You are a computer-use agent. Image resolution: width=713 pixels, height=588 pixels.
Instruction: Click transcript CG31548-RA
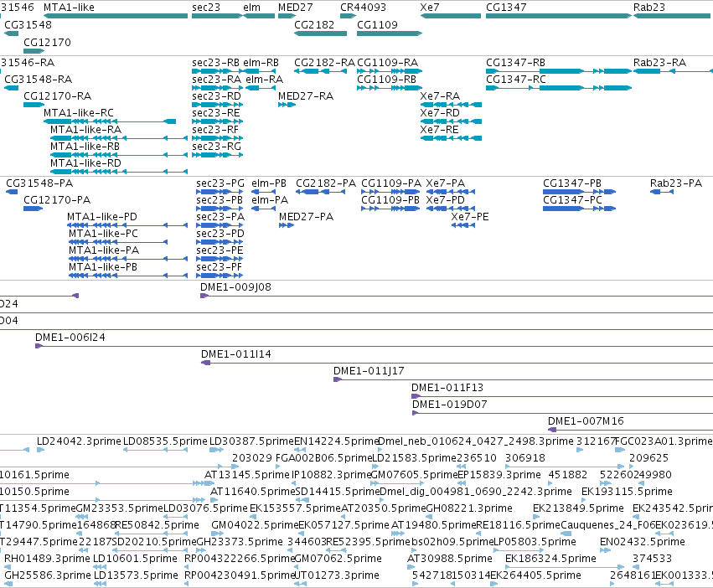coord(12,88)
